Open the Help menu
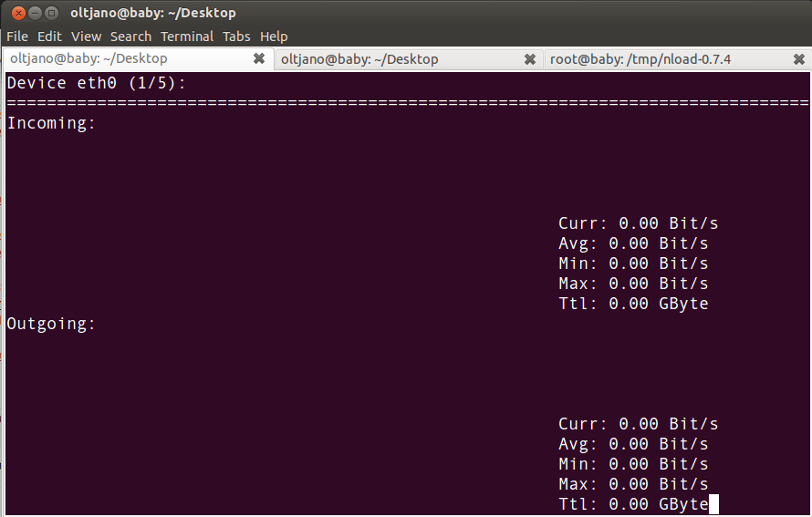Image resolution: width=812 pixels, height=517 pixels. 274,36
